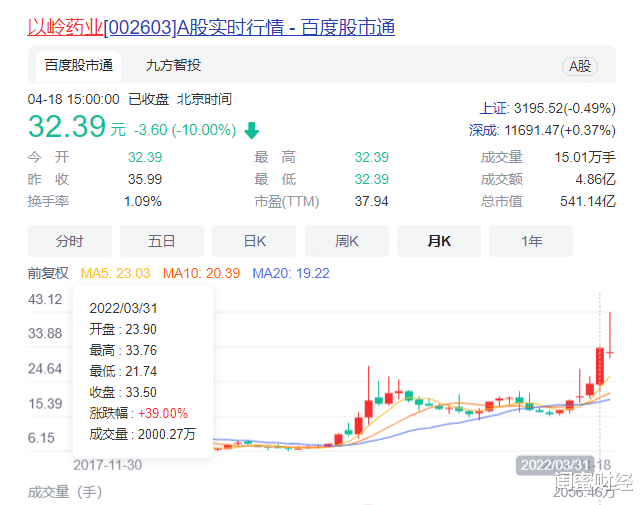644x505 pixels.
Task: Click the A股 tag button
Action: 580,66
